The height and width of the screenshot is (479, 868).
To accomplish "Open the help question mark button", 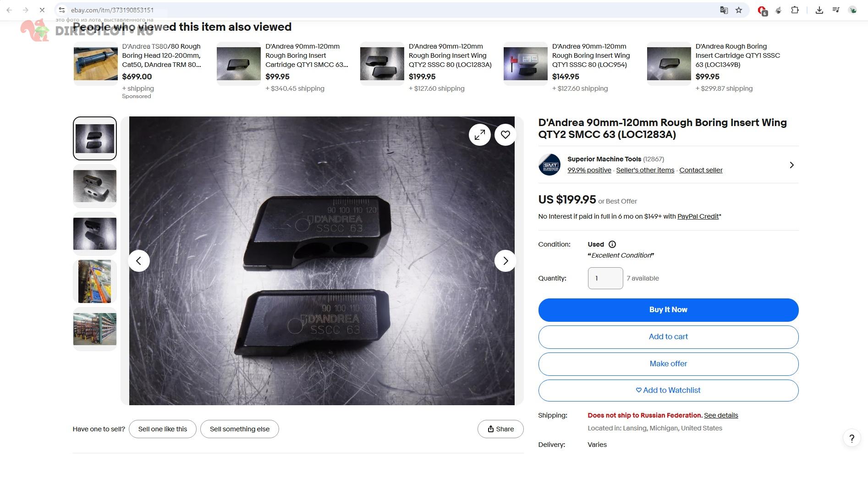I will pyautogui.click(x=852, y=439).
